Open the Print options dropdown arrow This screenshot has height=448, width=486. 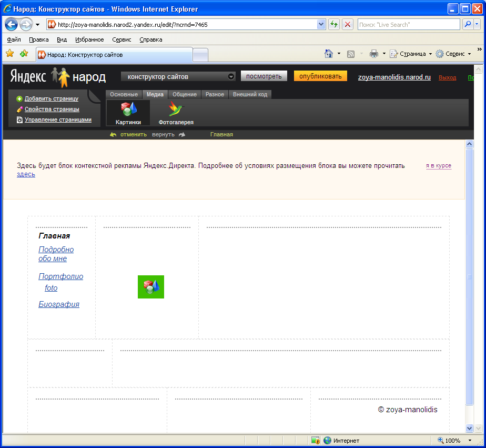[x=384, y=54]
